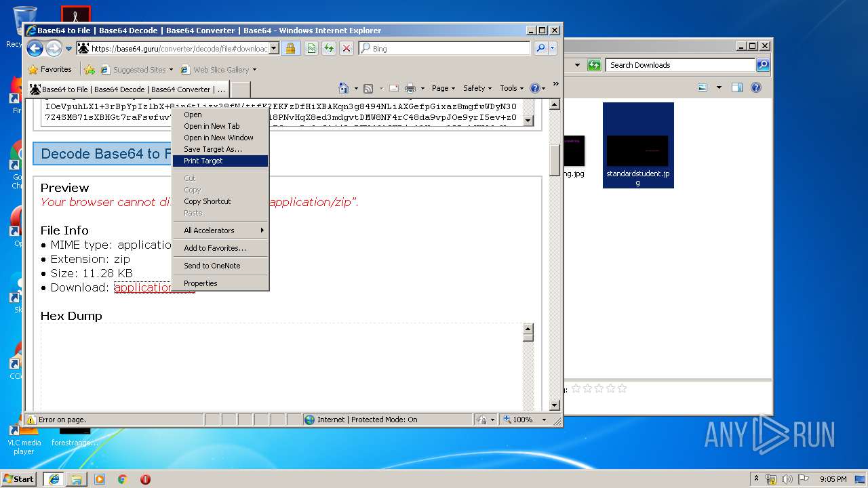Click the Read Mail envelope icon
The width and height of the screenshot is (868, 488).
[x=393, y=88]
